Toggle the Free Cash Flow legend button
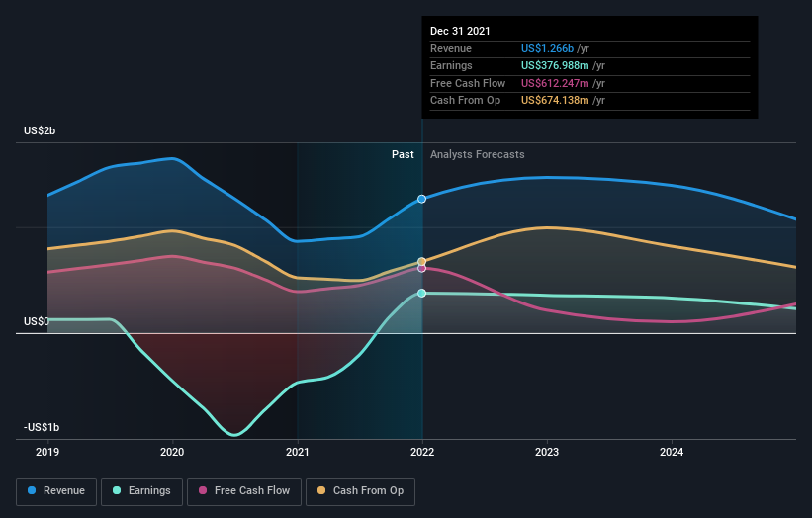The image size is (812, 518). (244, 491)
